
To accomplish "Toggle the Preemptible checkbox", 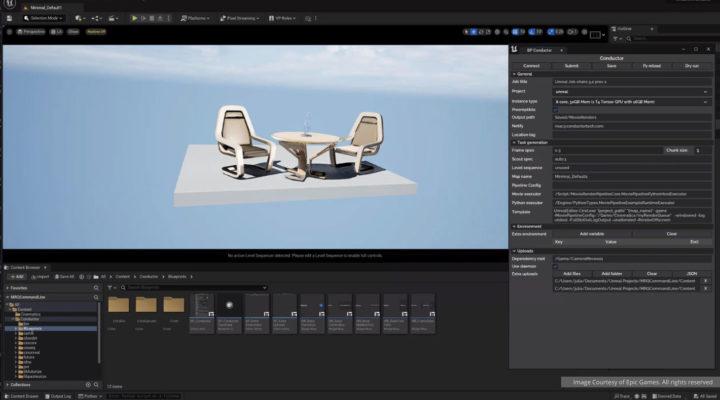I will pos(556,110).
